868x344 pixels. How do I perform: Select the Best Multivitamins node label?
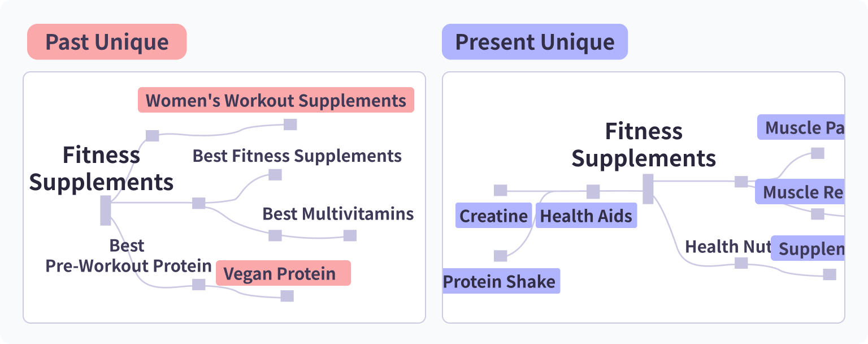coord(338,214)
